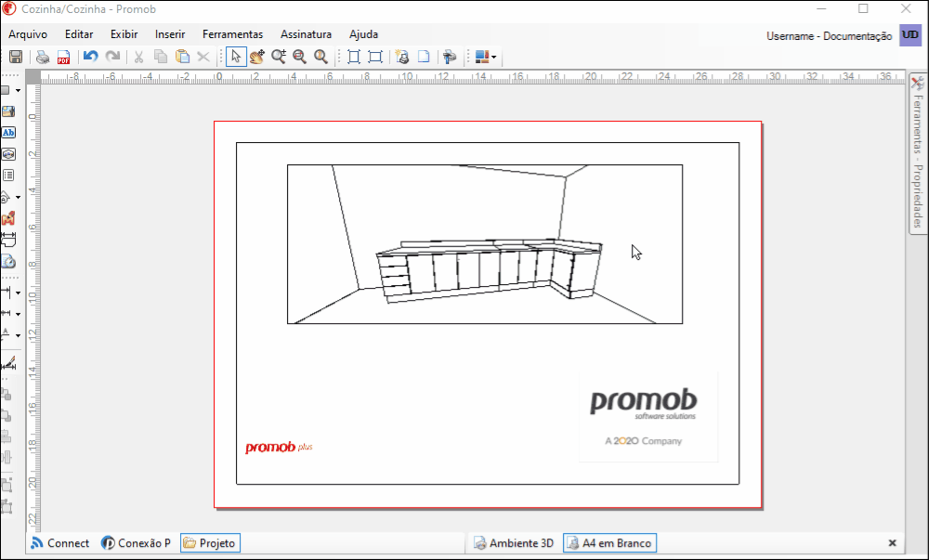Viewport: 929px width, 560px height.
Task: Select the dimension measurement tool
Action: [8, 240]
